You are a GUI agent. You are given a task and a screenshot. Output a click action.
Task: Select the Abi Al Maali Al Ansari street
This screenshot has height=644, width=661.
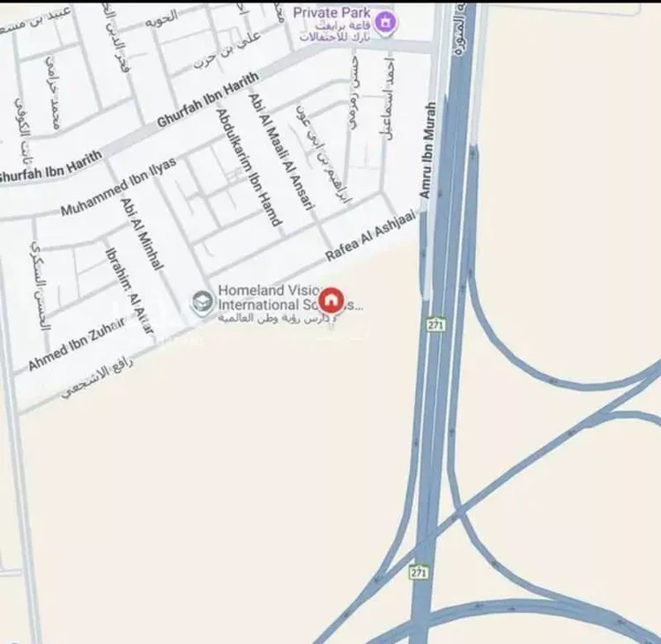coord(281,152)
